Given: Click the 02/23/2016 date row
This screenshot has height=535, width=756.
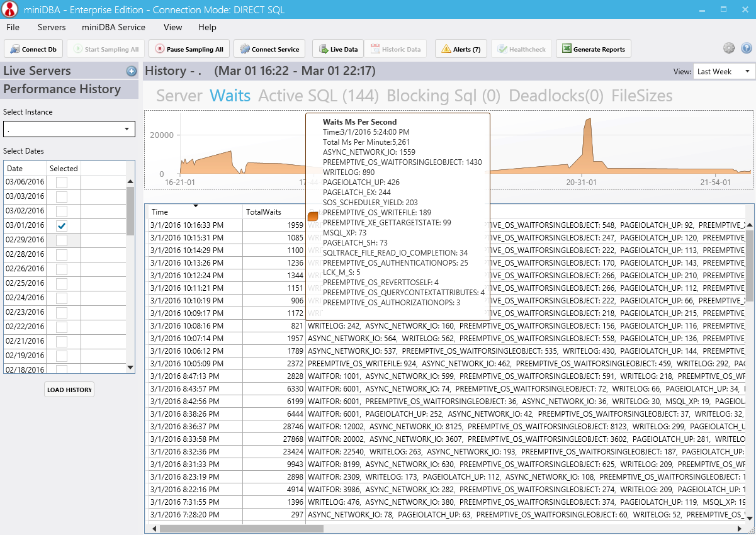Looking at the screenshot, I should click(65, 312).
